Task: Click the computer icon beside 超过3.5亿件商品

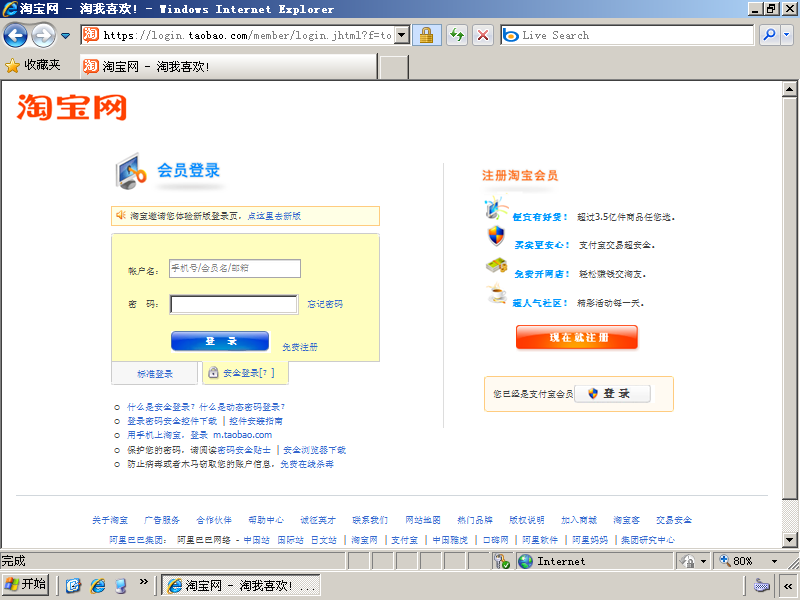Action: tap(495, 208)
